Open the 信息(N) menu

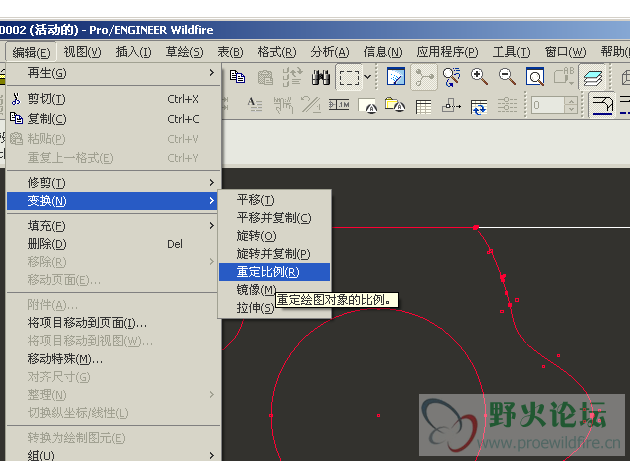pyautogui.click(x=382, y=52)
